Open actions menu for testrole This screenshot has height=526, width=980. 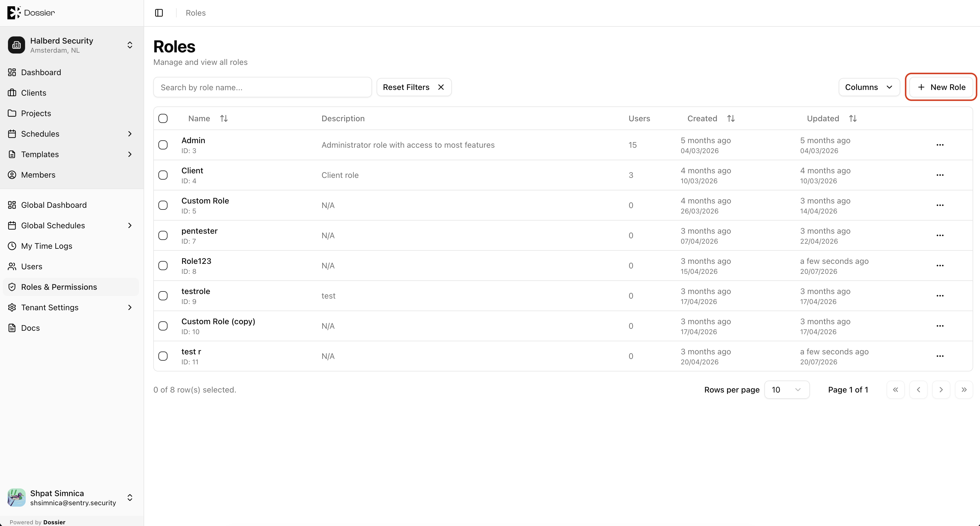tap(940, 296)
